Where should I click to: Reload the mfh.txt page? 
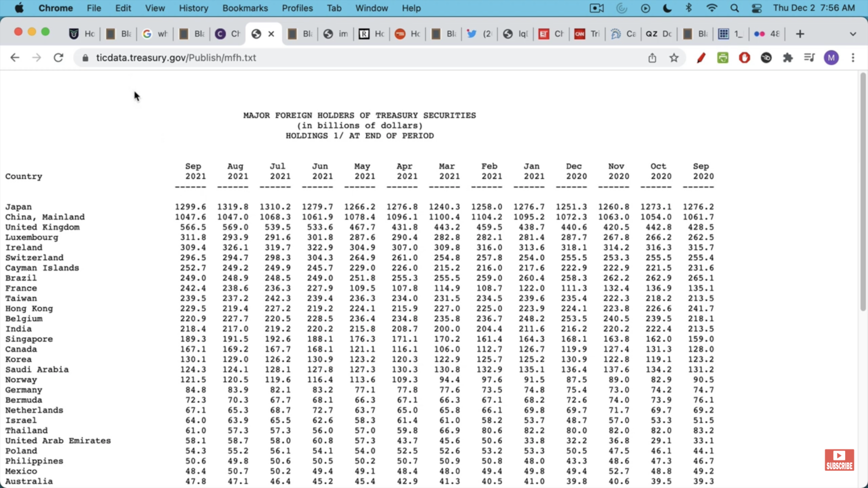[59, 57]
